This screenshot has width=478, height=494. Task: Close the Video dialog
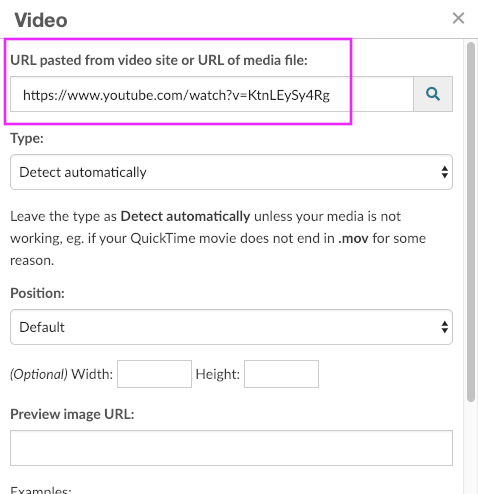tap(458, 18)
